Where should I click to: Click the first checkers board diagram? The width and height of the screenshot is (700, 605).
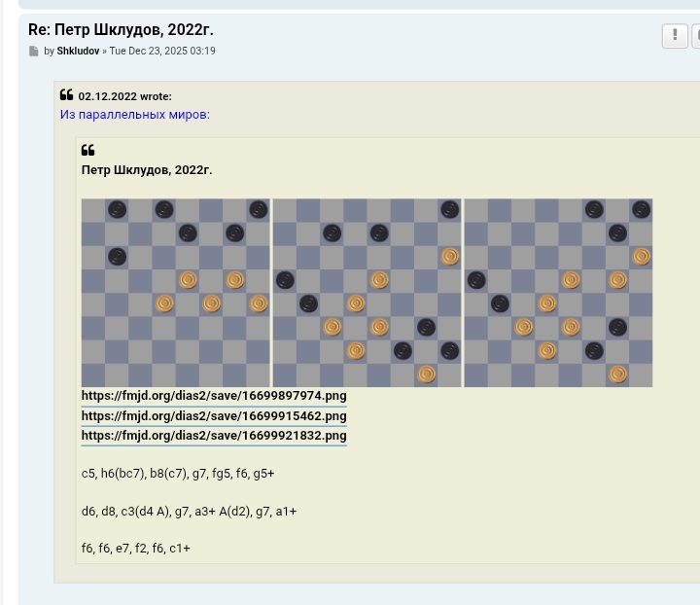175,293
